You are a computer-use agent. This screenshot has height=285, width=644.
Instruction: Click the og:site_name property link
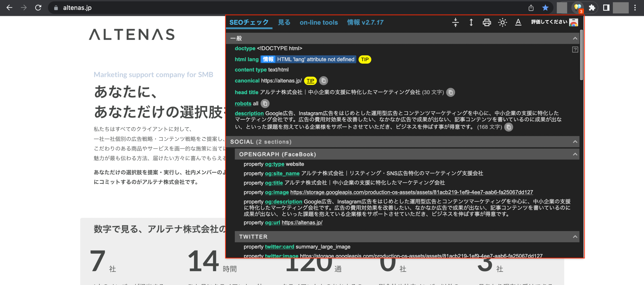[x=282, y=173]
